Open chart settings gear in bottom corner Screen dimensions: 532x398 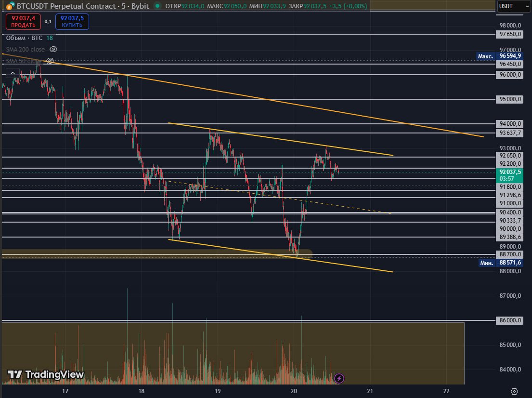click(514, 391)
